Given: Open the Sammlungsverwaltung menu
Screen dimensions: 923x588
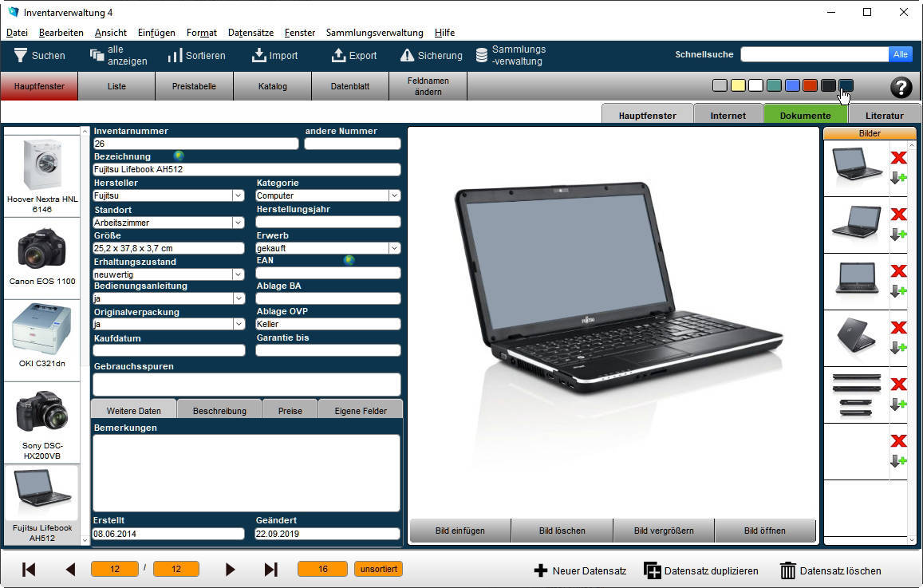Looking at the screenshot, I should 374,33.
